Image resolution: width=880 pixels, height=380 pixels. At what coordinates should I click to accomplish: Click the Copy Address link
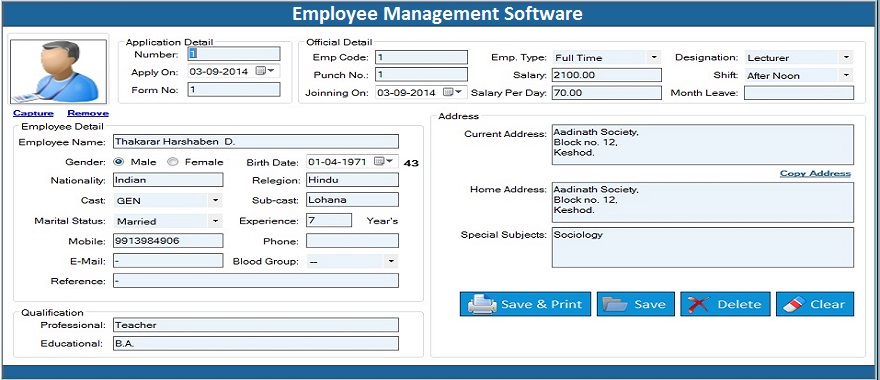(815, 173)
